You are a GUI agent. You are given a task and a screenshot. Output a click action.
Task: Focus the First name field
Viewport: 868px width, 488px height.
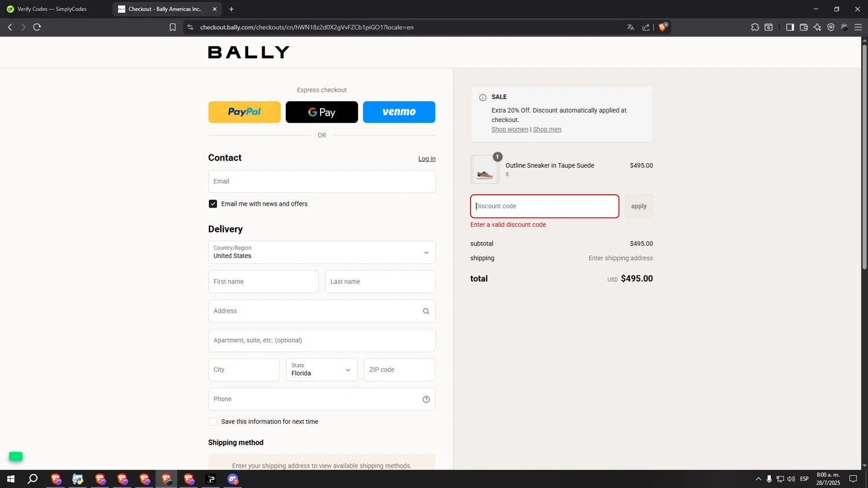pyautogui.click(x=263, y=282)
